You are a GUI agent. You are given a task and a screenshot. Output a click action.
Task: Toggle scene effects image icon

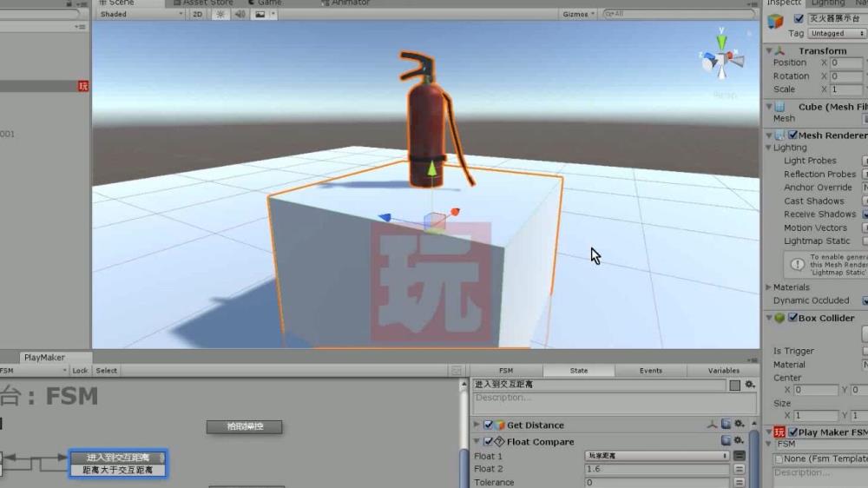[x=260, y=15]
